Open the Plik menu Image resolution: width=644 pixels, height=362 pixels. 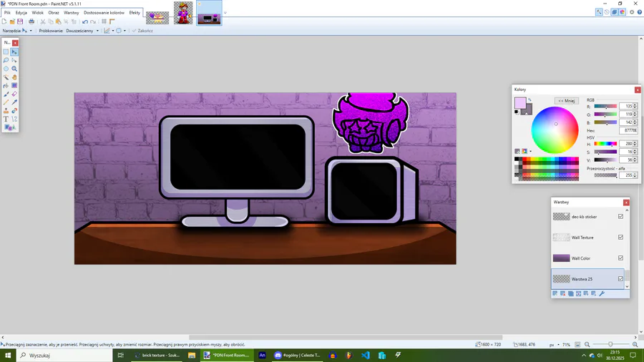[x=7, y=13]
